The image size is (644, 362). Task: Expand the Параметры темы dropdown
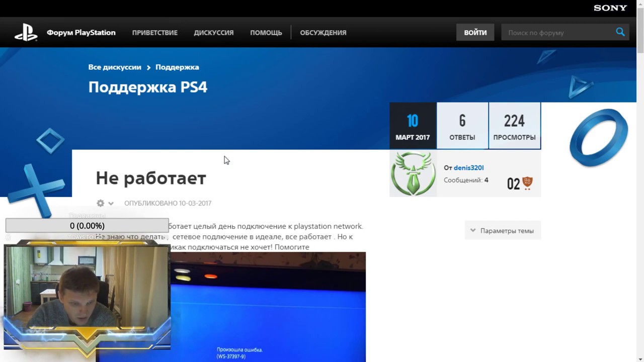pos(503,230)
